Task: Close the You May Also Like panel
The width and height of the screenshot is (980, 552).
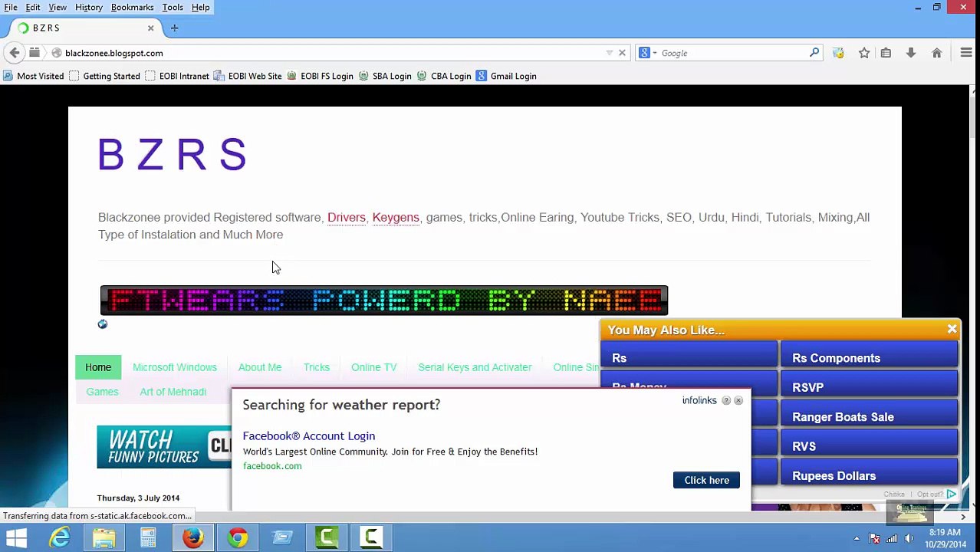Action: point(952,329)
